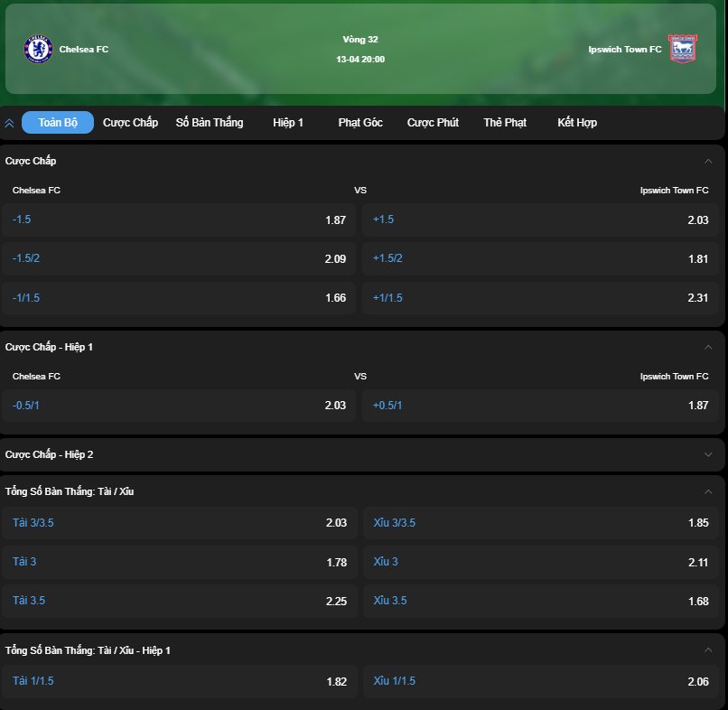
Task: Click Tổng Số Bàn Thắng: Tài / Xỉu - Hiệp 1 title
Action: 88,650
